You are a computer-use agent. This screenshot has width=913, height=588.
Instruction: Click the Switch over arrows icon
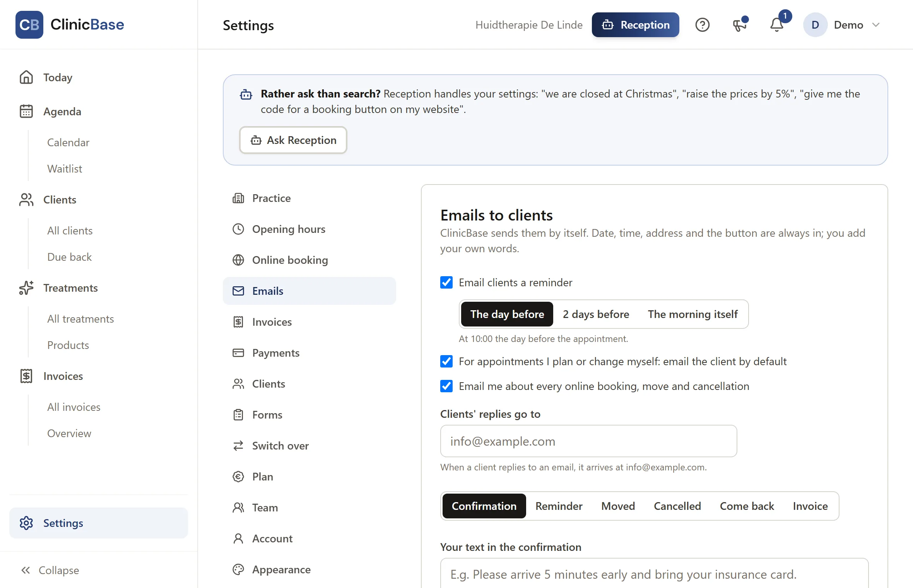pos(238,446)
